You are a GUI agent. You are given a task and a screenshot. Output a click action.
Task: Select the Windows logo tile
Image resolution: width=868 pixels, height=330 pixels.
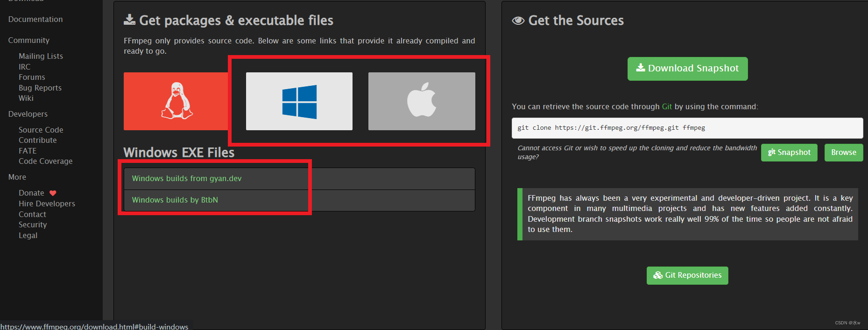pos(299,101)
